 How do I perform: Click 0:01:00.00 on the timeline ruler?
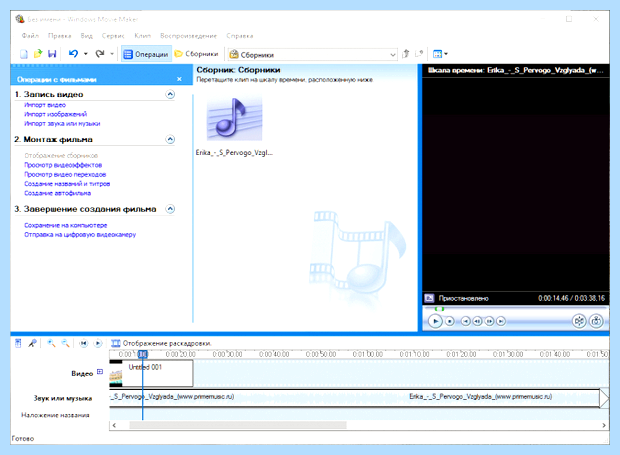point(368,354)
